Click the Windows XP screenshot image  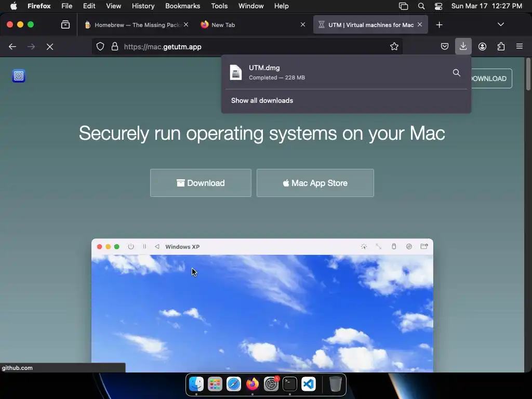pos(262,305)
